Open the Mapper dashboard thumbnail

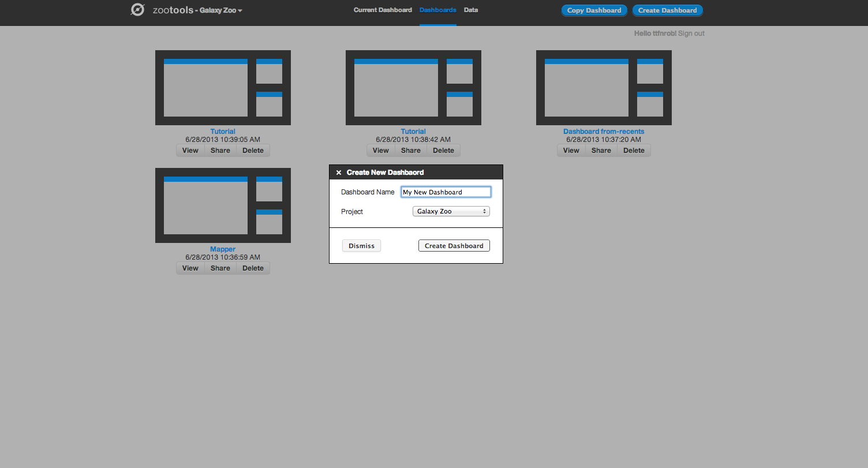(x=223, y=205)
